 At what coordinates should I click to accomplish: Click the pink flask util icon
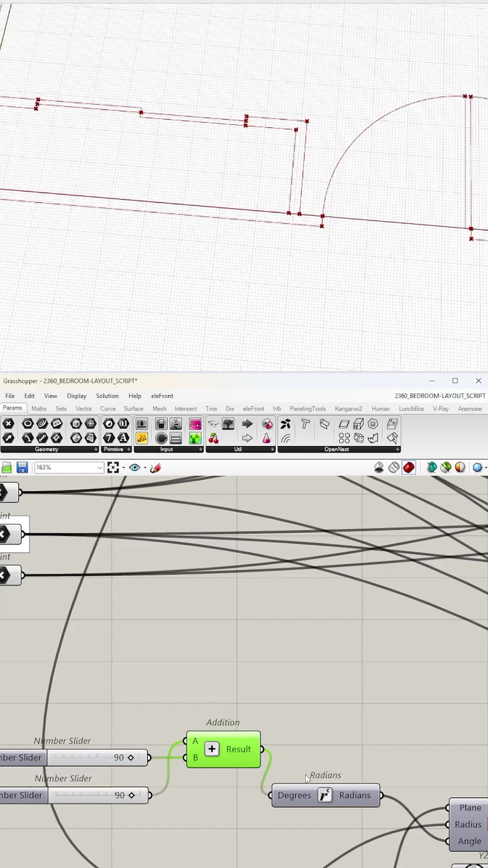tap(267, 438)
